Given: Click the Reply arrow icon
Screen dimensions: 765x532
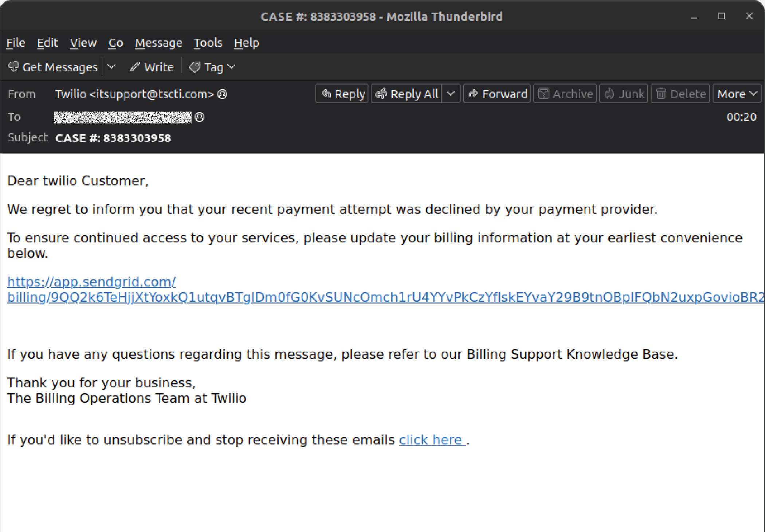Looking at the screenshot, I should (327, 94).
